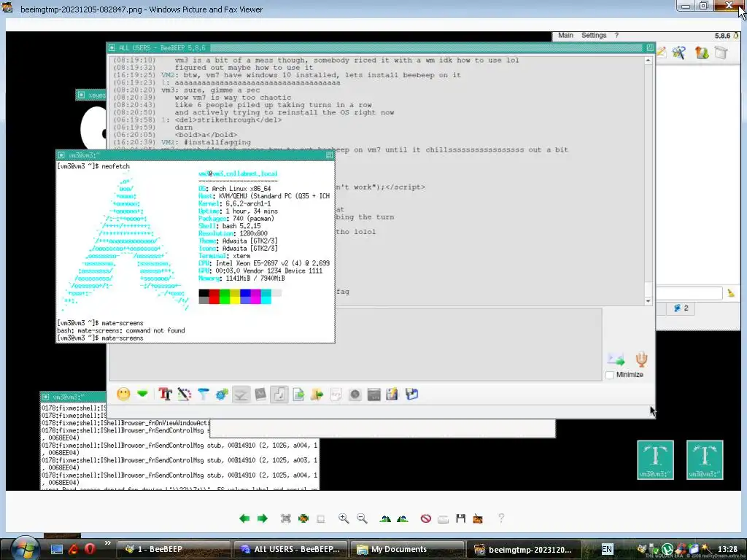Click the blue funnel filter icon

[204, 394]
